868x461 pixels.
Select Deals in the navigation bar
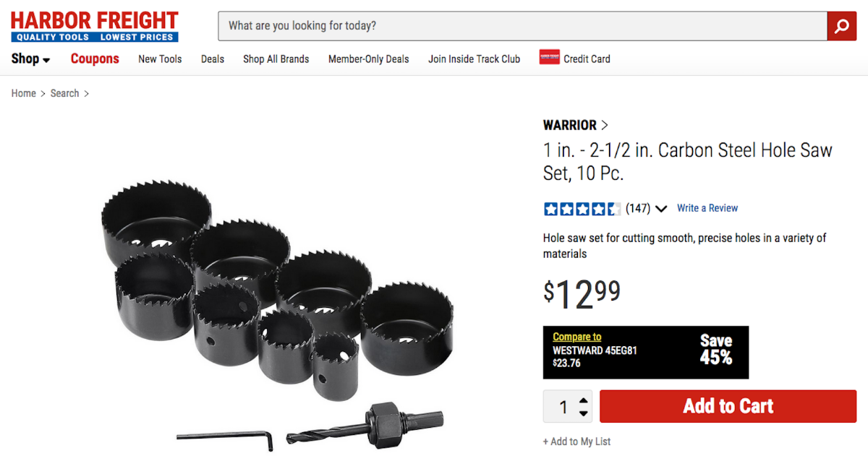coord(213,59)
